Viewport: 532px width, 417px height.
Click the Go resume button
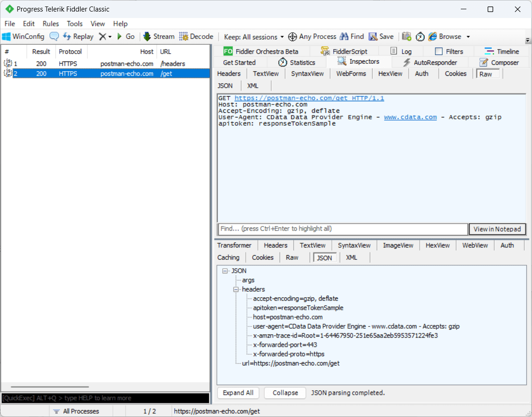pos(125,37)
